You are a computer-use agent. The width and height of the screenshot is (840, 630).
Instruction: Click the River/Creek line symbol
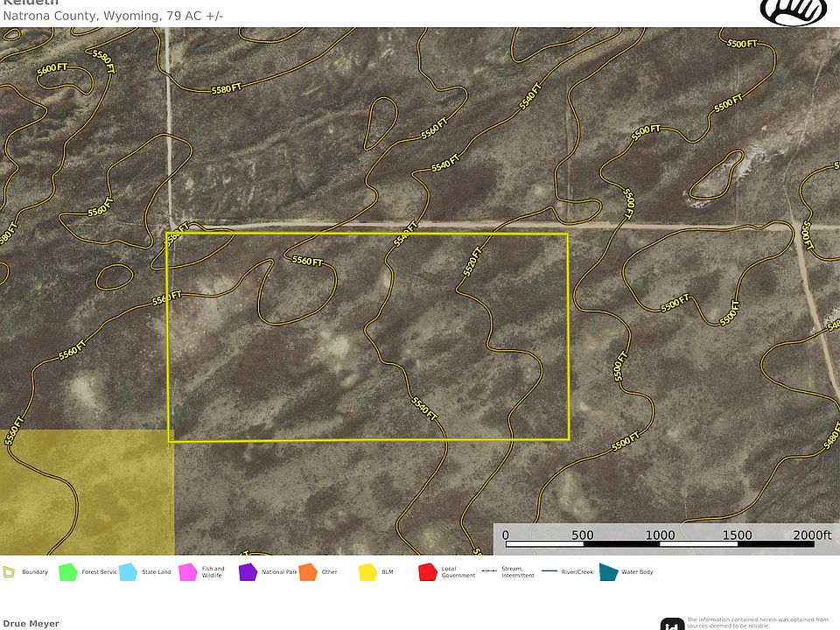549,571
